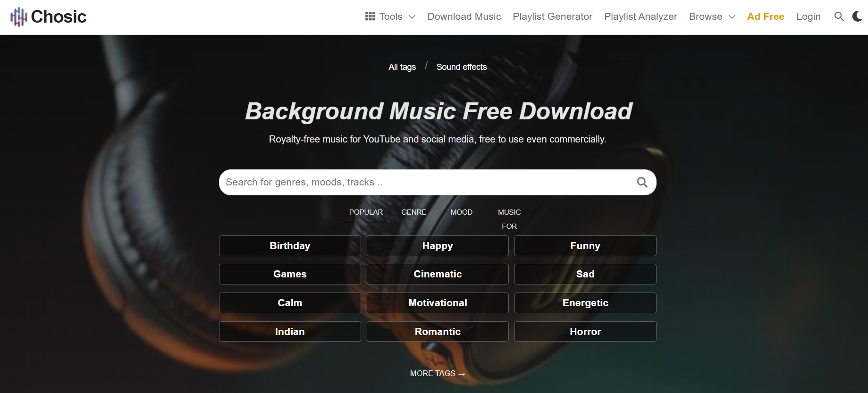Choose the Cinematic tag button
Screen dimensions: 868x393
pos(438,274)
